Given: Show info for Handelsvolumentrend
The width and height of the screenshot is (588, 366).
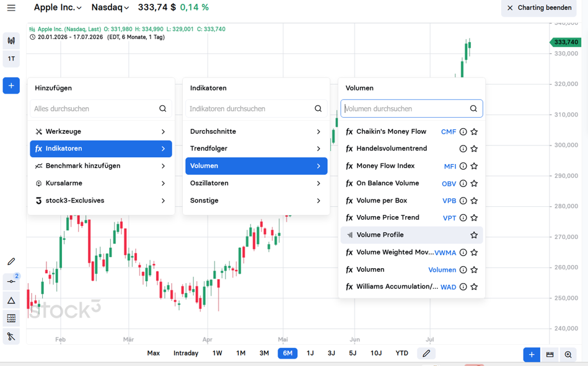Looking at the screenshot, I should pos(463,149).
